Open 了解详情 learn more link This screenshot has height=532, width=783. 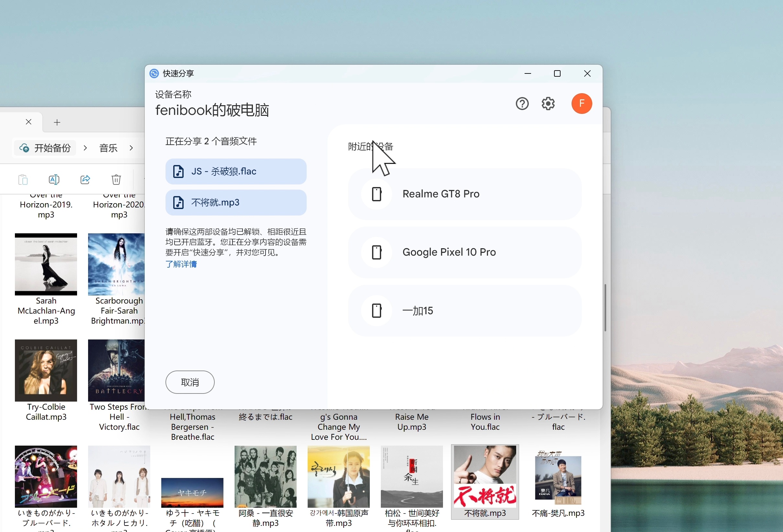(181, 264)
